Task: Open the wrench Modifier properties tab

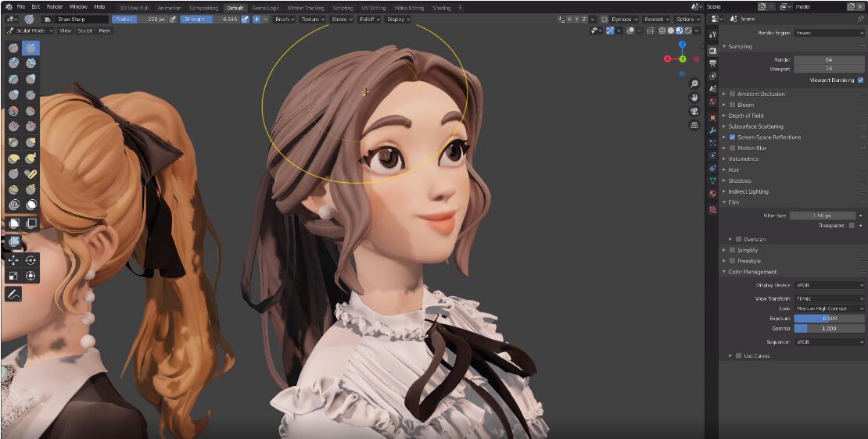Action: [712, 129]
